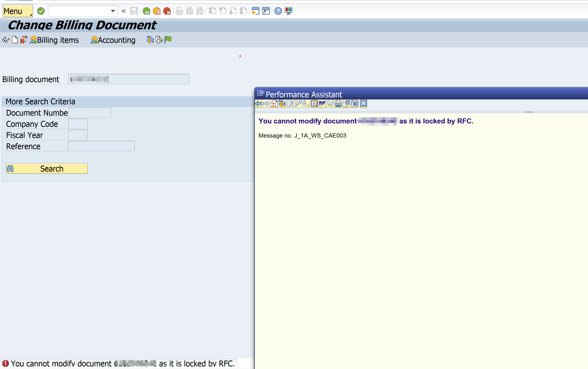Click the green arrow document icon in Performance Assistant
This screenshot has width=588, height=369.
pos(331,104)
